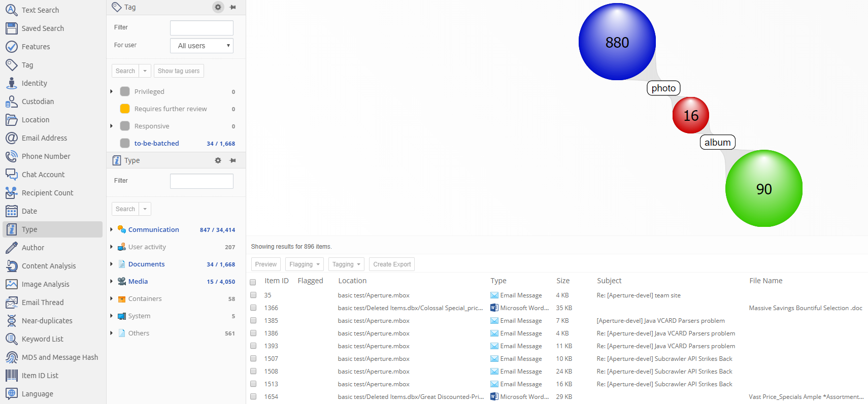Open the For user All users dropdown
Screen dimensions: 868x404
point(202,46)
